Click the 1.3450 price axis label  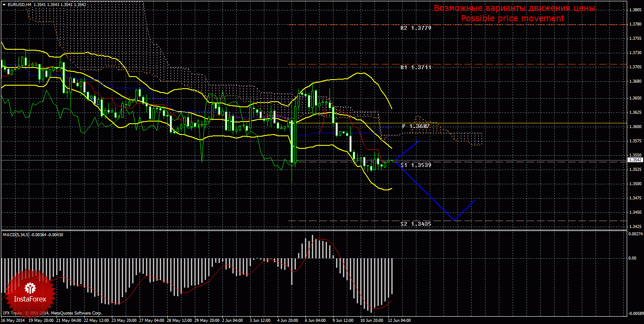click(634, 212)
